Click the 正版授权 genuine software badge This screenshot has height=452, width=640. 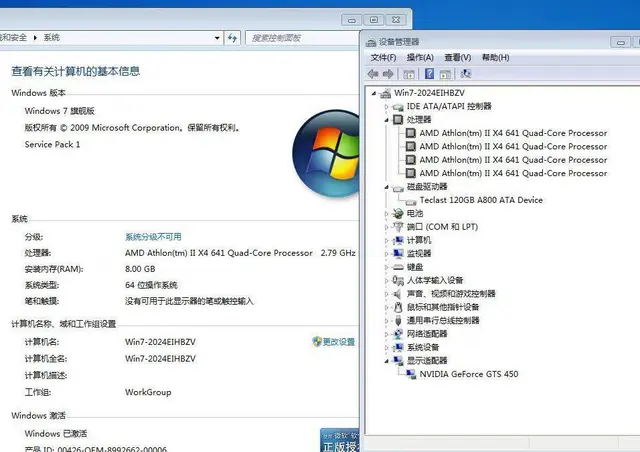340,441
